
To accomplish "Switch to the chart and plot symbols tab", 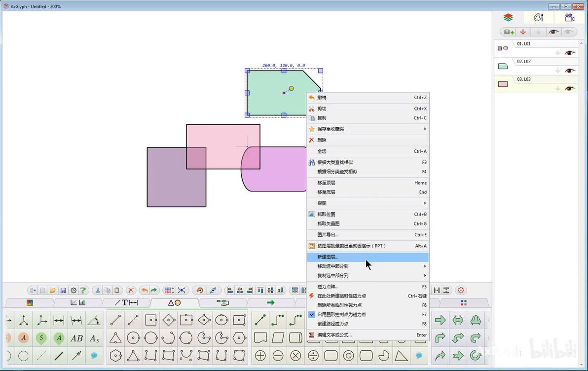I will [x=78, y=302].
